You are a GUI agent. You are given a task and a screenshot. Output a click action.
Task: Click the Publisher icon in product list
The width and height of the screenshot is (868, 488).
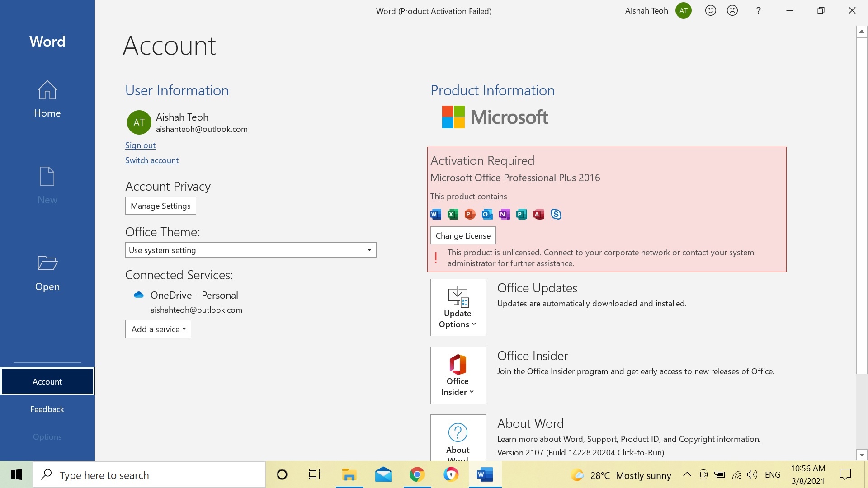(x=522, y=214)
